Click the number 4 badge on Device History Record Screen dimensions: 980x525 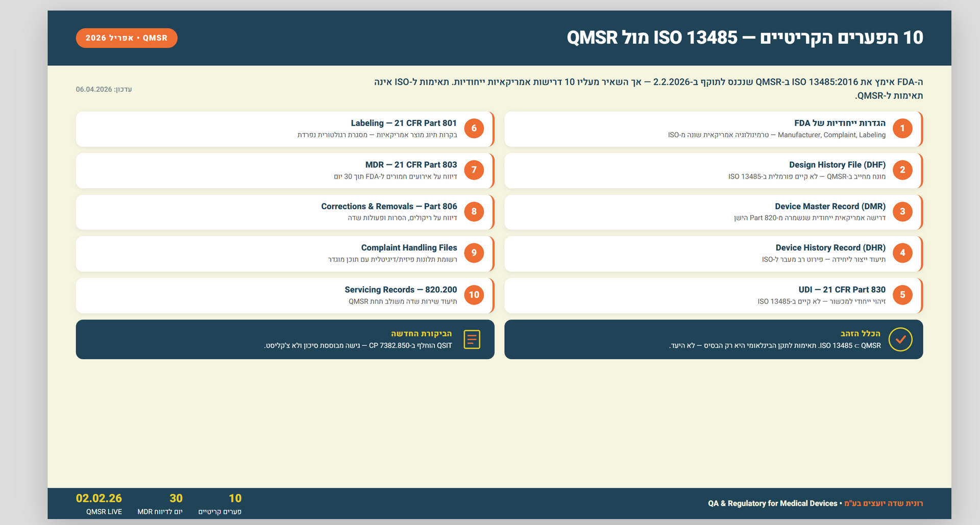902,253
